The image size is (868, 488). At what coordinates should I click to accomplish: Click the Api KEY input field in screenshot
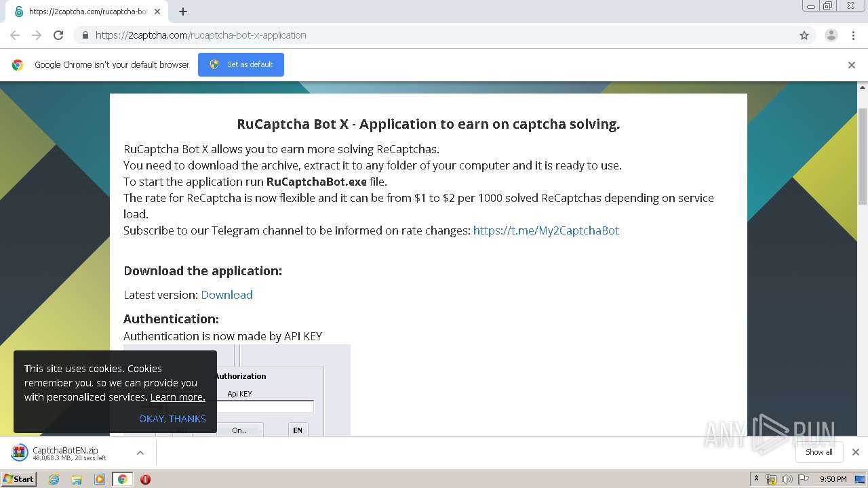coord(264,407)
